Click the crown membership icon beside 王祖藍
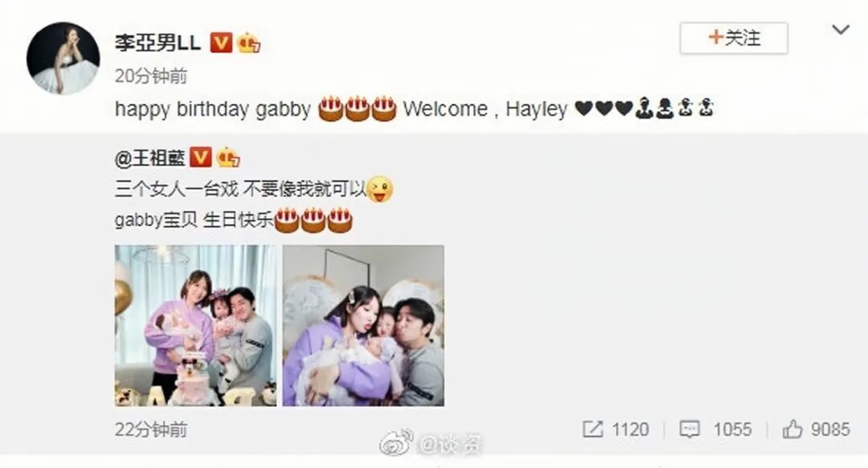868x468 pixels. 228,158
